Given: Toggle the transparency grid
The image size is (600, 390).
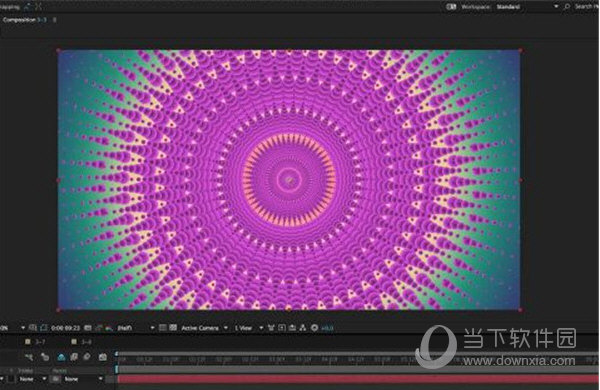Looking at the screenshot, I should [173, 328].
